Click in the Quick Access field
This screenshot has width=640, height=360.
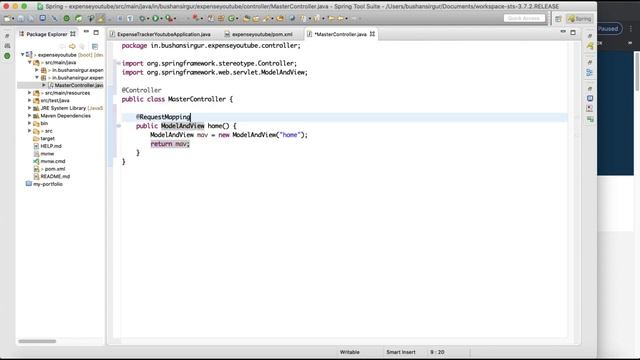(x=524, y=18)
